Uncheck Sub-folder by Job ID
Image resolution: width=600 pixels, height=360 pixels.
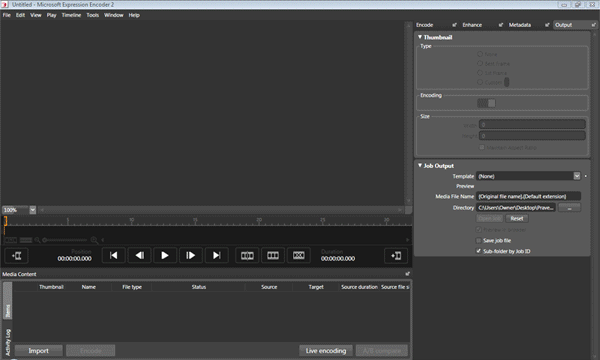(x=478, y=251)
